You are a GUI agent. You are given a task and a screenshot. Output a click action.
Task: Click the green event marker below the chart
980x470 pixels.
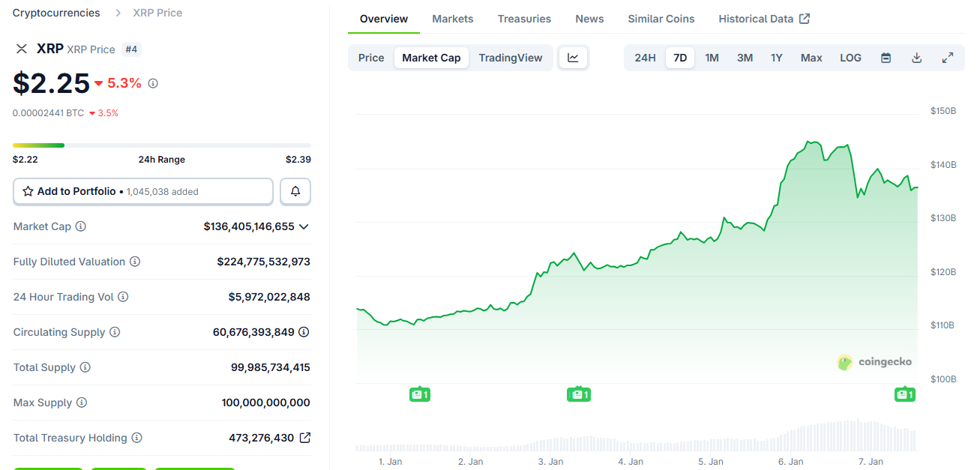(x=420, y=394)
